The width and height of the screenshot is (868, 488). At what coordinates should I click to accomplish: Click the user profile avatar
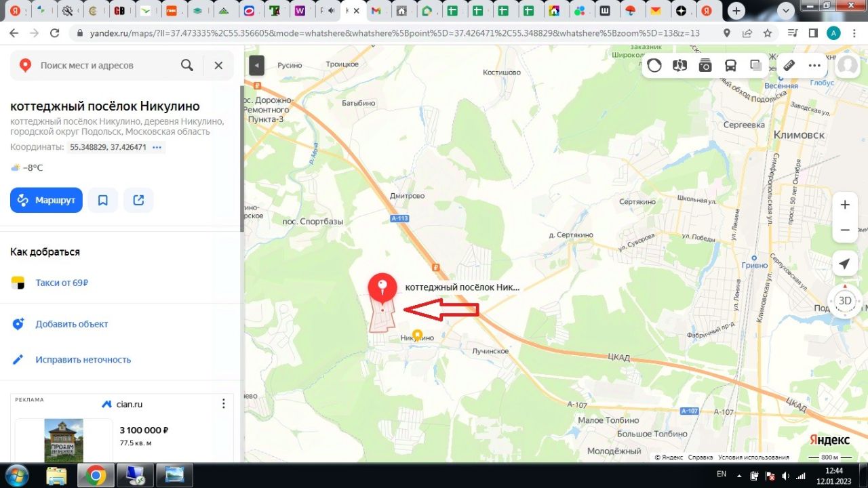(848, 66)
